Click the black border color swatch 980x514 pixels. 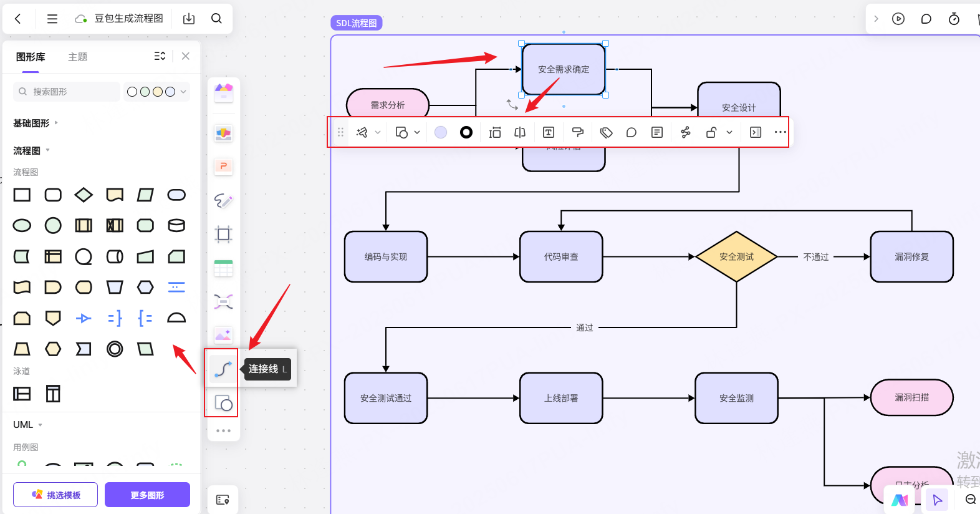(x=466, y=132)
